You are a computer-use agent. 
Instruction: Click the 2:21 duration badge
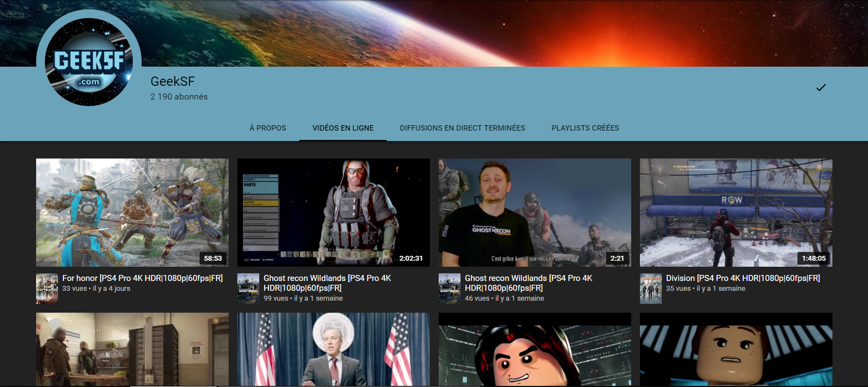[x=617, y=259]
